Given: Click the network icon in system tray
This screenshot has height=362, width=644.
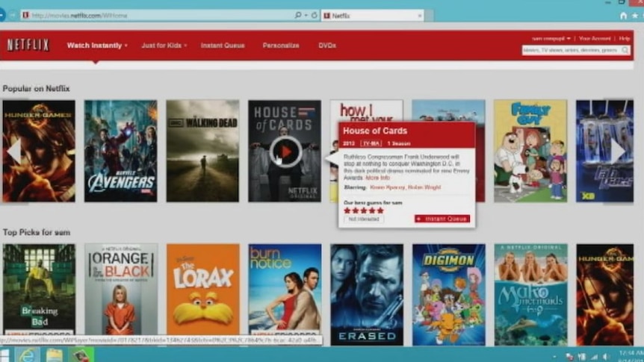Looking at the screenshot, I should tap(594, 357).
